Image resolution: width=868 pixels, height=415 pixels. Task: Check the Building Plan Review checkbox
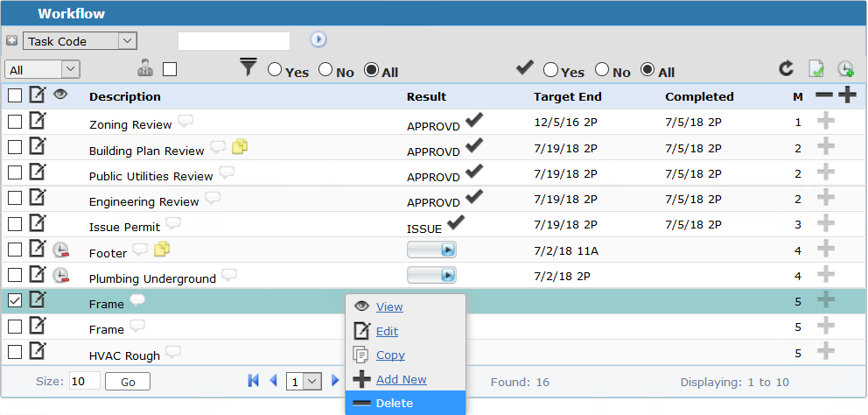point(15,148)
